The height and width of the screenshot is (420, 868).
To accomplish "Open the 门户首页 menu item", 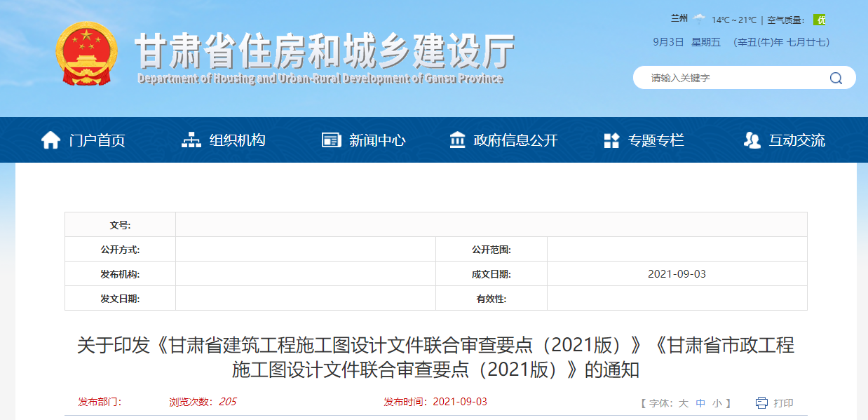I will pos(97,140).
